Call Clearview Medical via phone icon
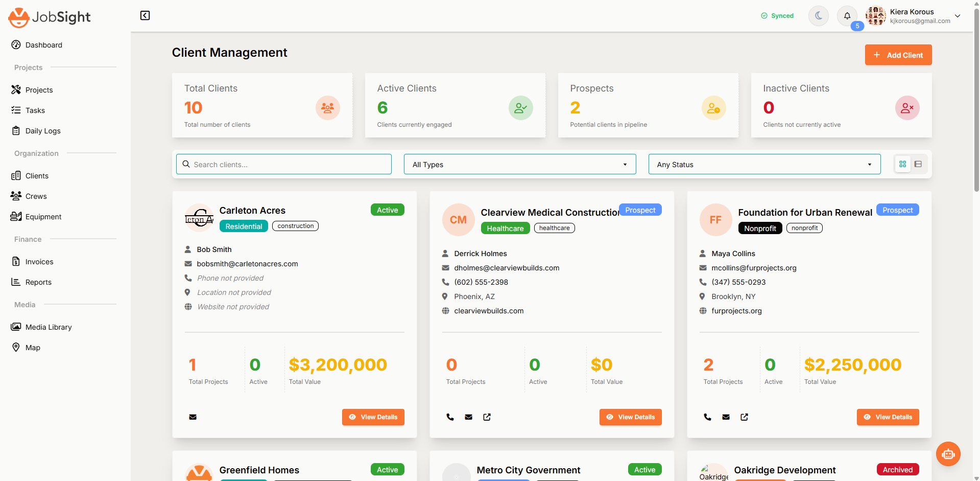This screenshot has height=481, width=980. coord(450,417)
